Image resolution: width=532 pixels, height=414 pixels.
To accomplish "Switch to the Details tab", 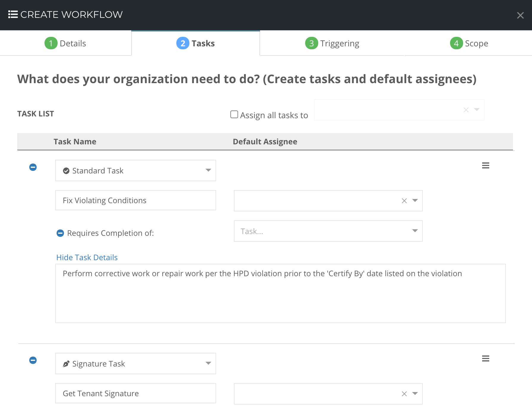I will pyautogui.click(x=66, y=43).
